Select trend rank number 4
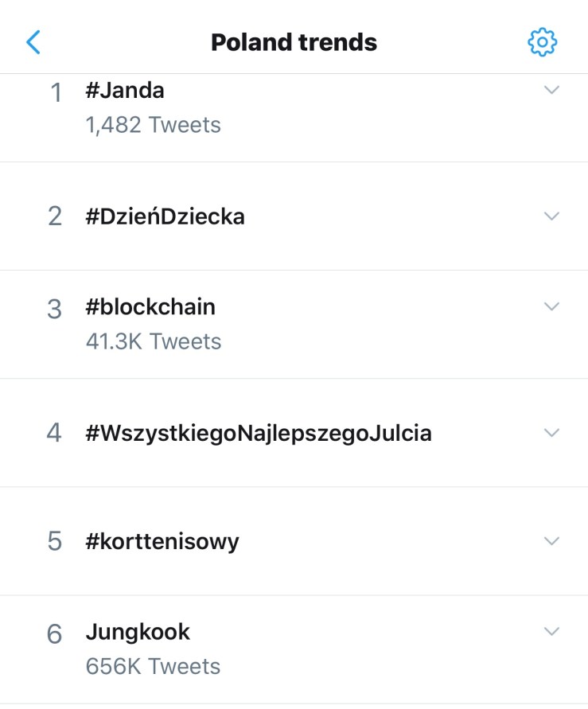The height and width of the screenshot is (709, 588). (x=54, y=434)
